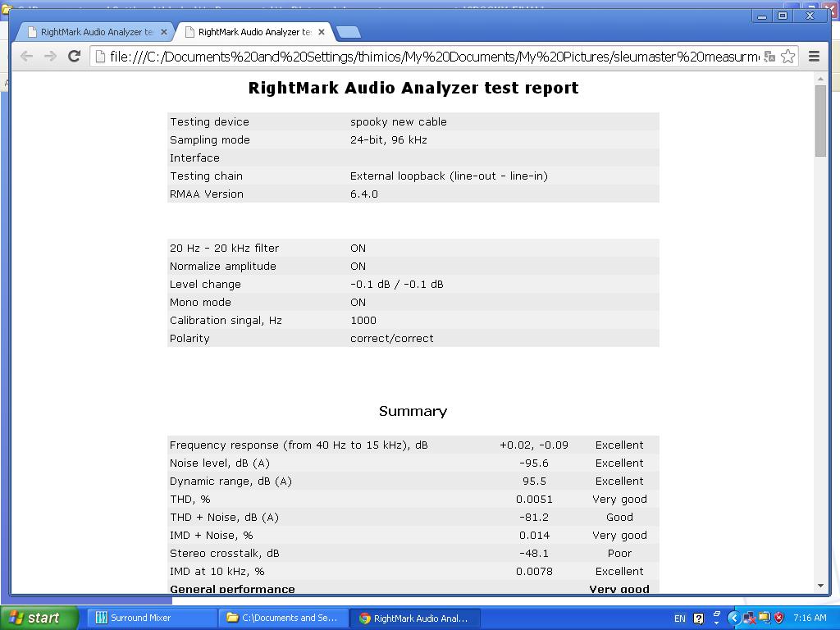Click the page icon in the address bar
This screenshot has width=840, height=630.
point(100,57)
